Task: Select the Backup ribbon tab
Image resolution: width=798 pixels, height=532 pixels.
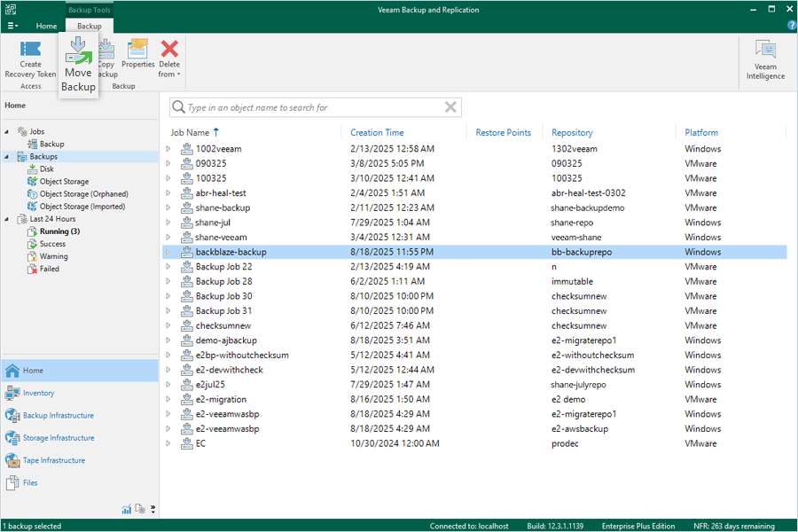Action: click(x=90, y=26)
